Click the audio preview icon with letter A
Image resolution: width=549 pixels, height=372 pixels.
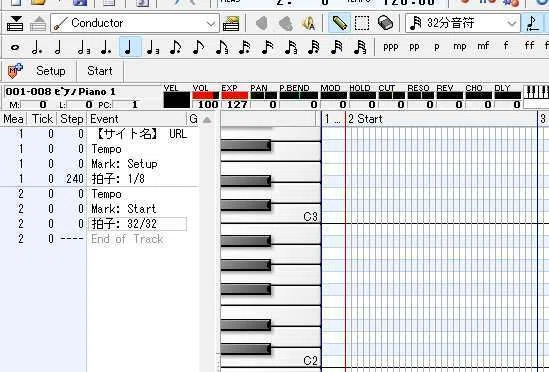(308, 23)
